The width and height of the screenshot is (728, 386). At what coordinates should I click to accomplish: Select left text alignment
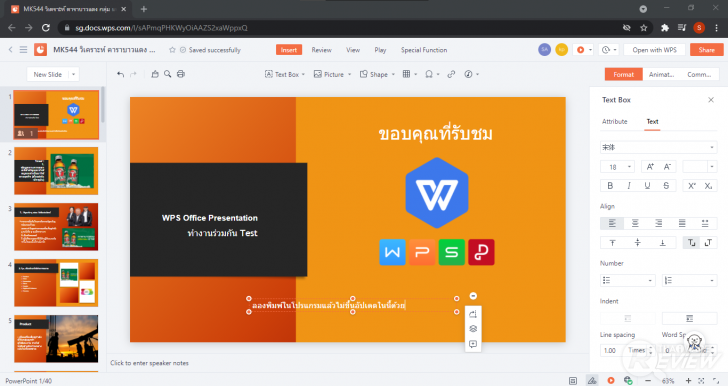(612, 223)
